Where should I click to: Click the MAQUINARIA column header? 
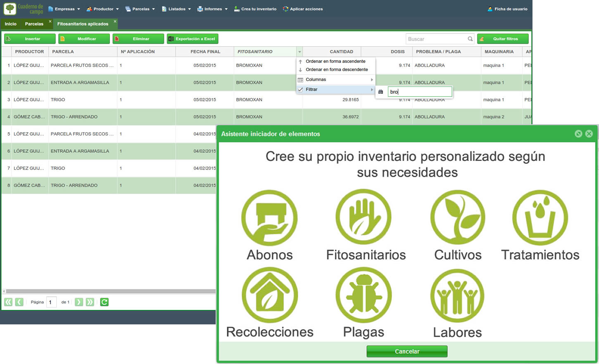point(502,52)
